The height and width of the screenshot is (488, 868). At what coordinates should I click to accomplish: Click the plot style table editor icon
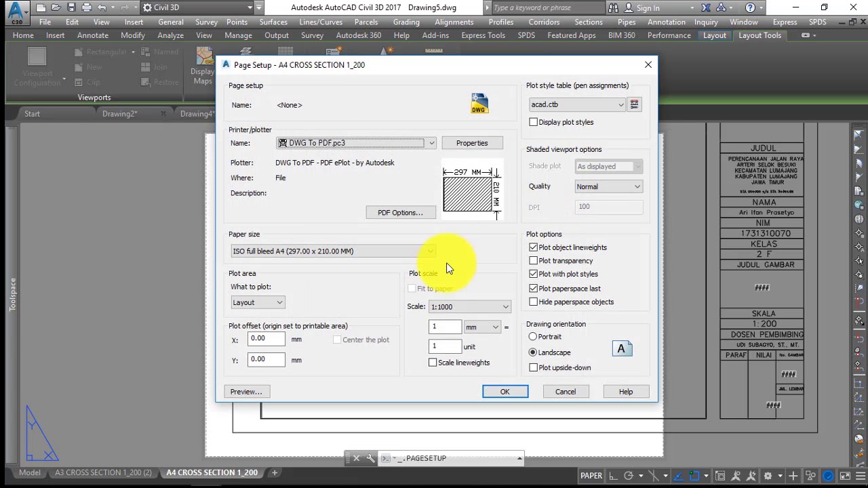(x=634, y=104)
